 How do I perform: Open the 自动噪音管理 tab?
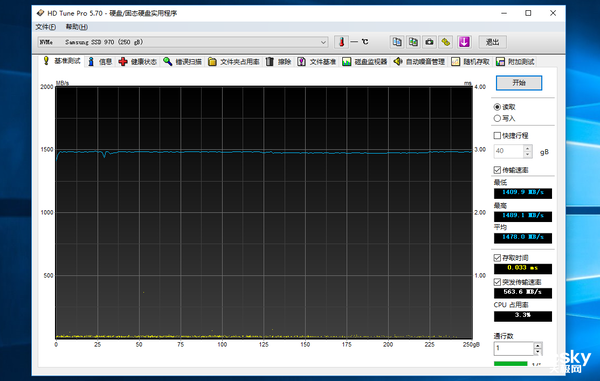[x=419, y=62]
